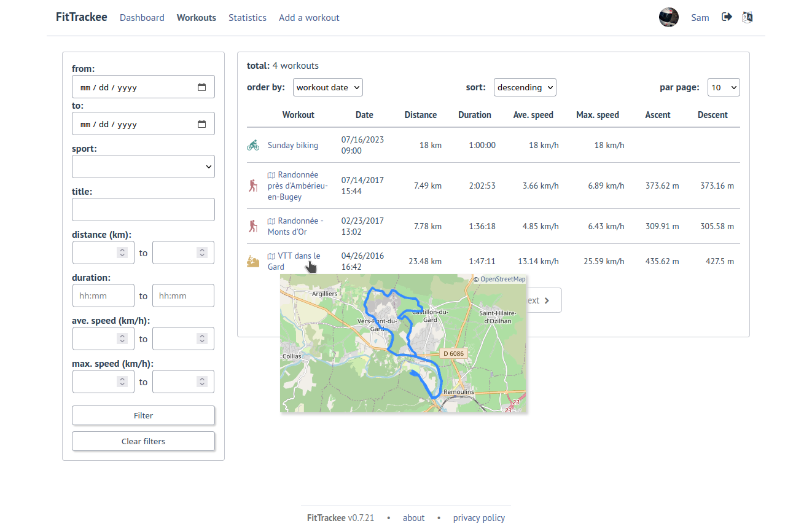
Task: Click the language switcher icon
Action: click(x=747, y=17)
